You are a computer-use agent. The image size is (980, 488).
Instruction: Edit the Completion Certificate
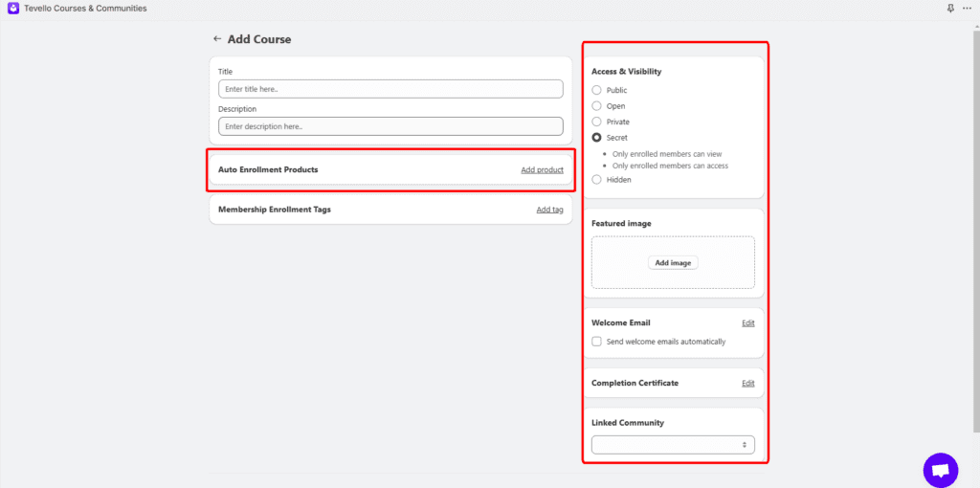[x=747, y=384]
